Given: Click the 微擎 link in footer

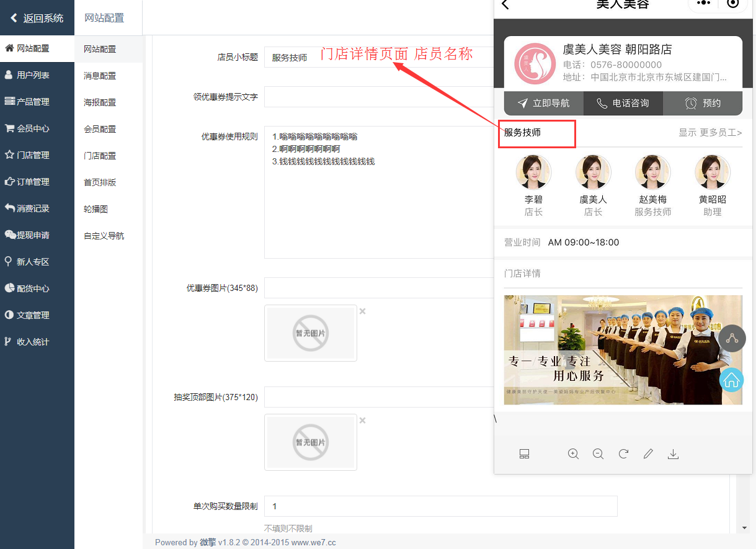Looking at the screenshot, I should [208, 542].
